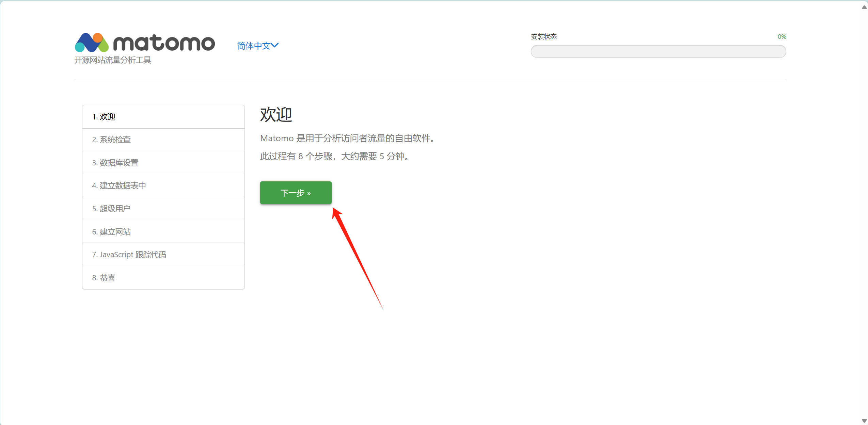Viewport: 868px width, 425px height.
Task: Click the 安装状态 label
Action: tap(543, 37)
